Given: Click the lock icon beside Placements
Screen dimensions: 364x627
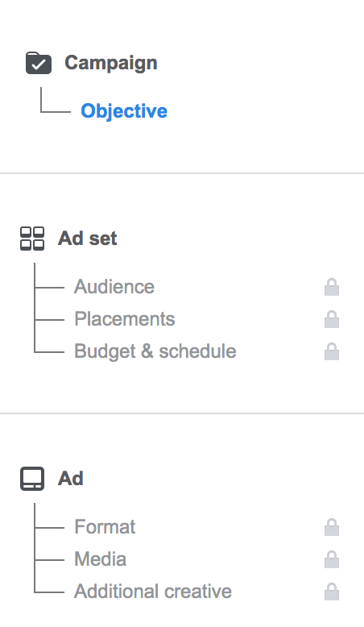Looking at the screenshot, I should click(332, 319).
